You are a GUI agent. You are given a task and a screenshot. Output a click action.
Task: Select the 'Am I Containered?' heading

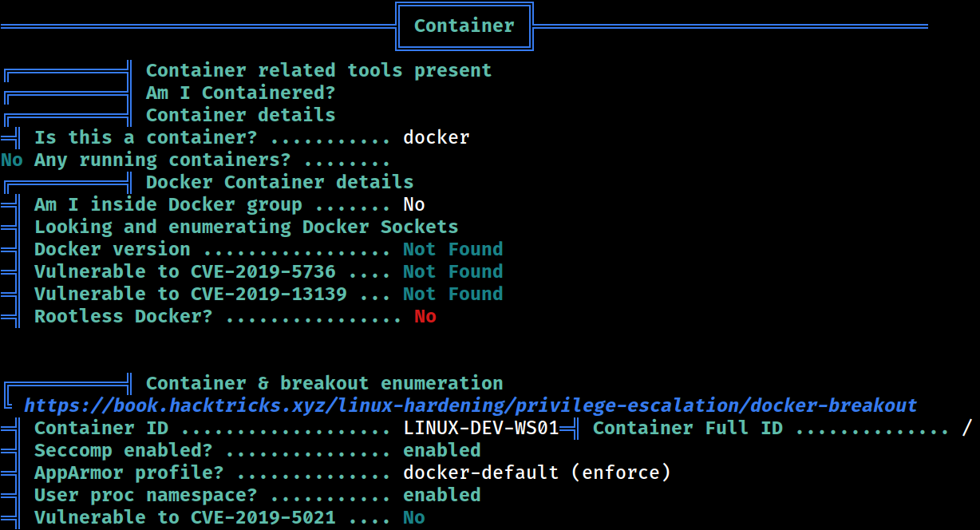click(x=240, y=93)
